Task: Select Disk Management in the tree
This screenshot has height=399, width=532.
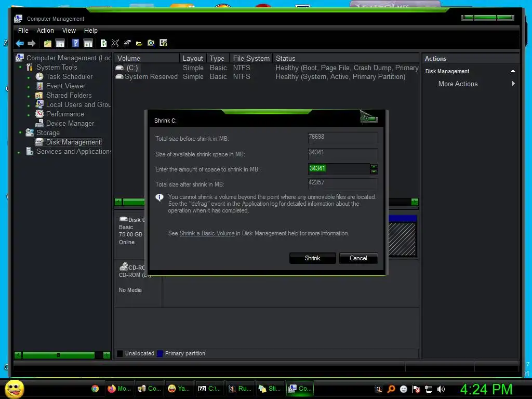Action: (x=73, y=142)
